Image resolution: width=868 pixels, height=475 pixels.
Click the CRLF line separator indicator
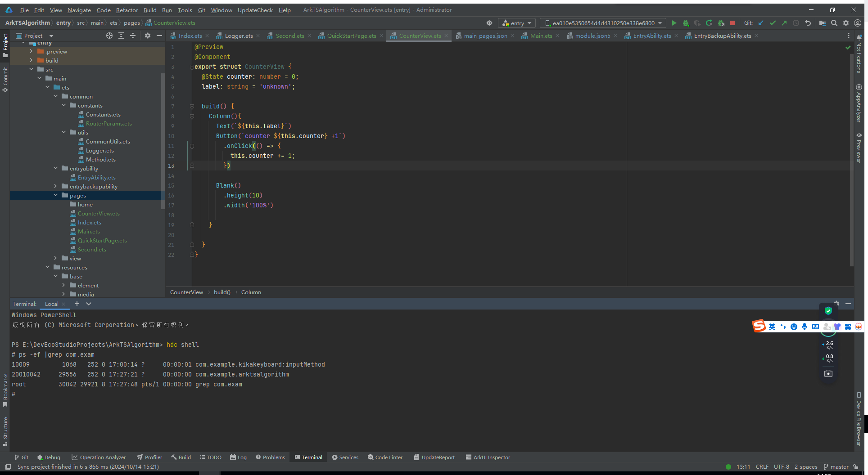762,467
